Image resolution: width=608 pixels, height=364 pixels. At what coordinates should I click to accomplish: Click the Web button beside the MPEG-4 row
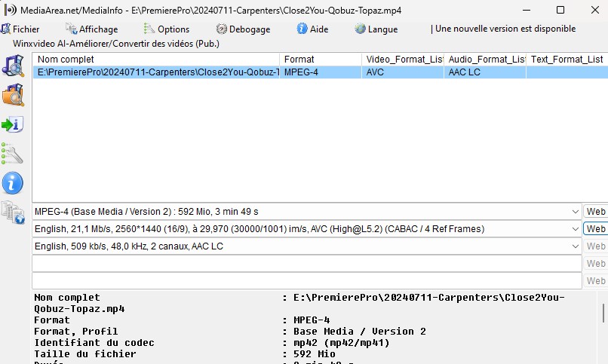click(x=596, y=212)
